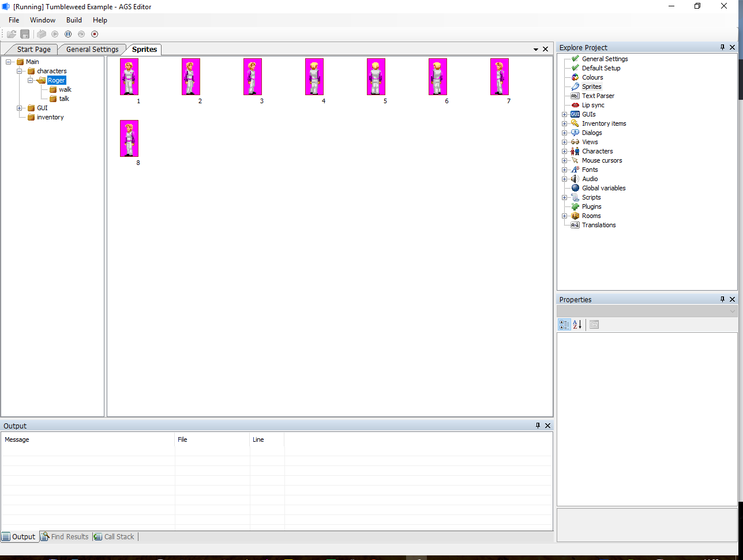Screen dimensions: 743x560
Task: Expand the Characters node in Explore Project
Action: [x=565, y=151]
